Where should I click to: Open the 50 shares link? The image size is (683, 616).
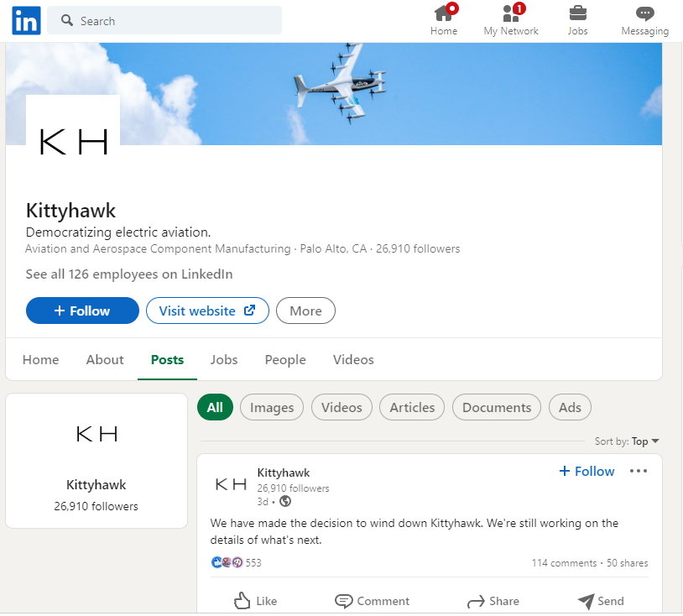pos(628,563)
